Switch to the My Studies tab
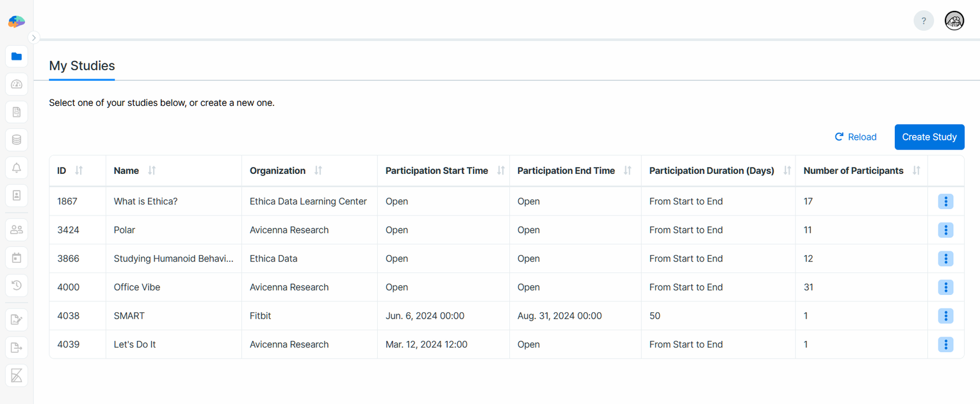The height and width of the screenshot is (404, 980). (x=81, y=65)
